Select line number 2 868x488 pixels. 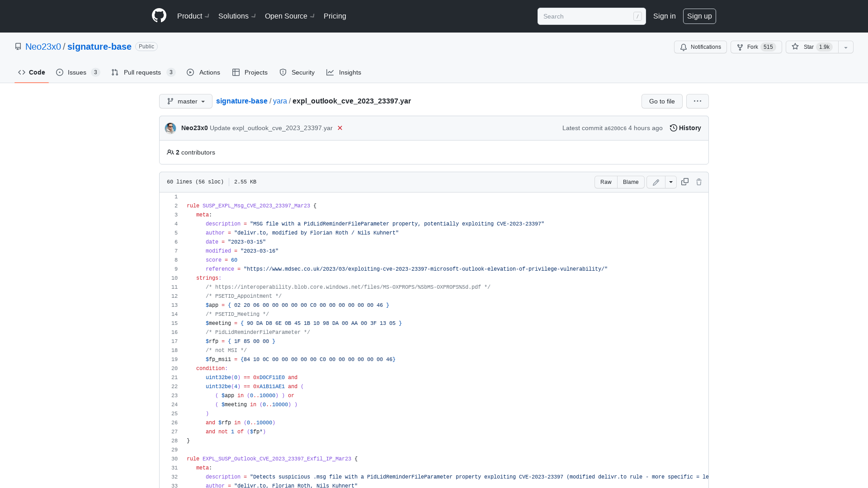[176, 206]
